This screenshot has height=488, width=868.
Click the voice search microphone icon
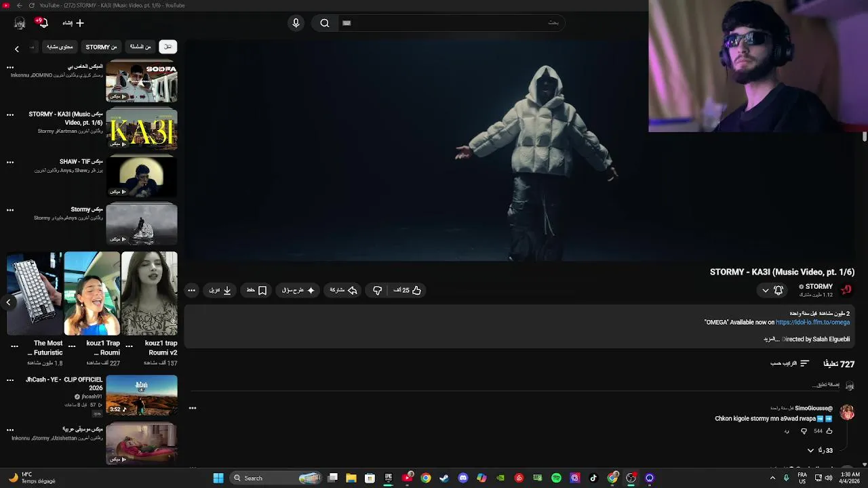click(296, 23)
